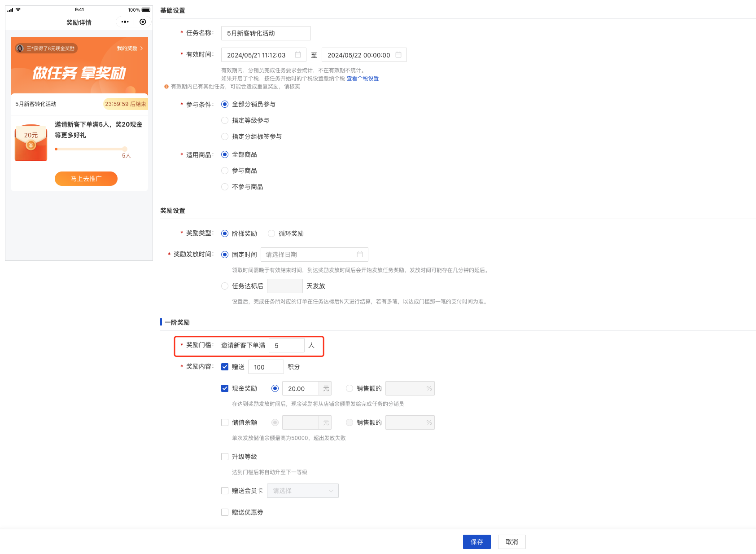Click the 取消 button
The width and height of the screenshot is (756, 554).
[512, 542]
